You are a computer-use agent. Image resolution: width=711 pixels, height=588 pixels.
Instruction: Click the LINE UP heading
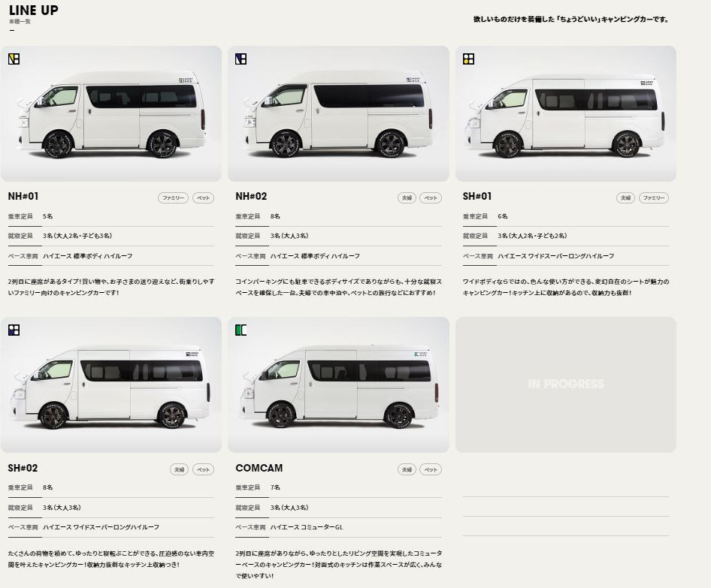[x=34, y=11]
